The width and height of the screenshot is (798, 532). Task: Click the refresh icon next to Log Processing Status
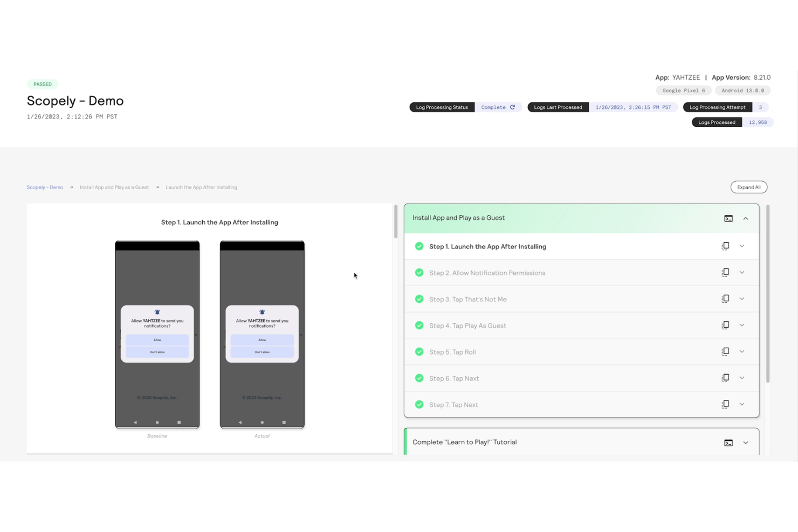click(513, 107)
